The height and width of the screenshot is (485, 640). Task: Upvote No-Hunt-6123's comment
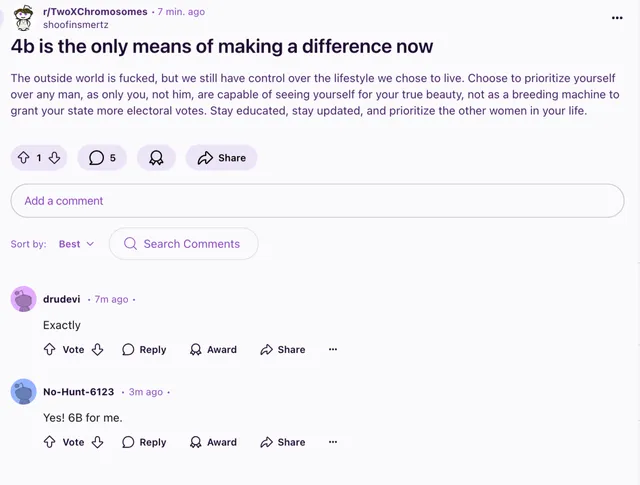pos(50,442)
